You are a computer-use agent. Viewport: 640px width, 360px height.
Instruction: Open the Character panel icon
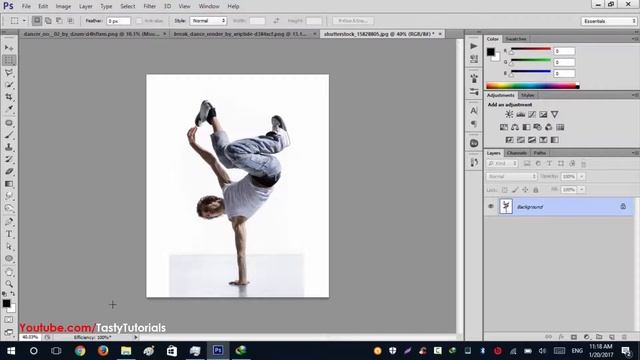tap(474, 111)
